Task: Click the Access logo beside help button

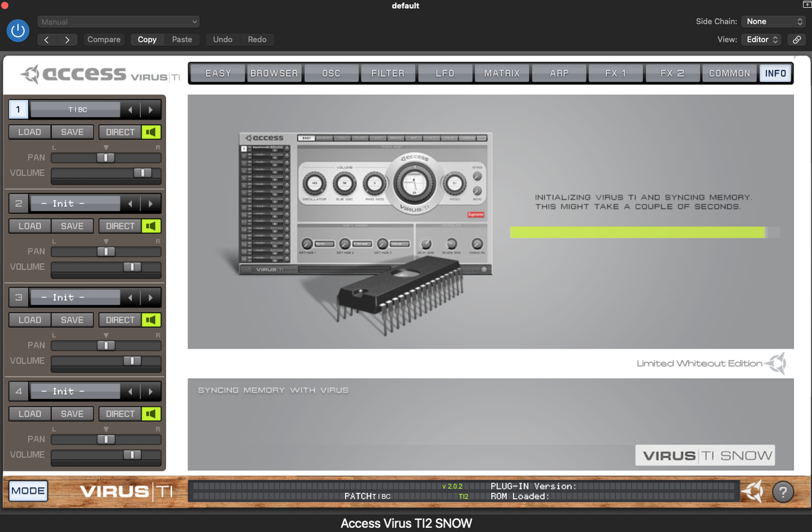Action: pyautogui.click(x=752, y=491)
